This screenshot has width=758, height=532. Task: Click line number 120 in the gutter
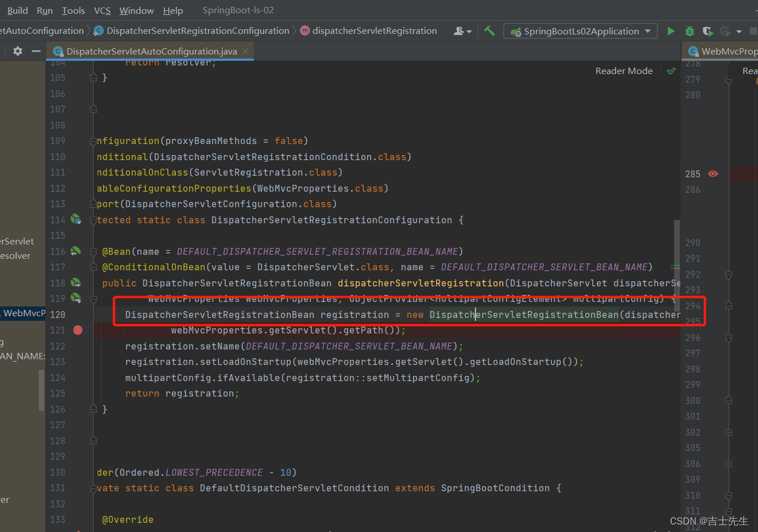[57, 314]
